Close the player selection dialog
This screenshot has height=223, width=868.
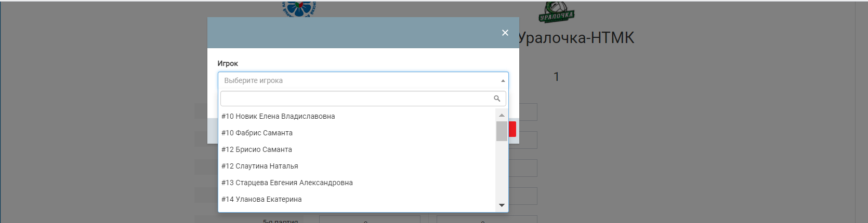click(x=505, y=33)
